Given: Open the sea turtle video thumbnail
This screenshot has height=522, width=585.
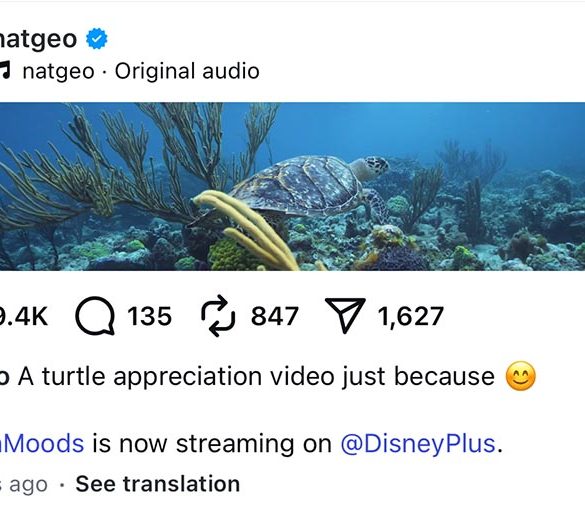Looking at the screenshot, I should (292, 186).
